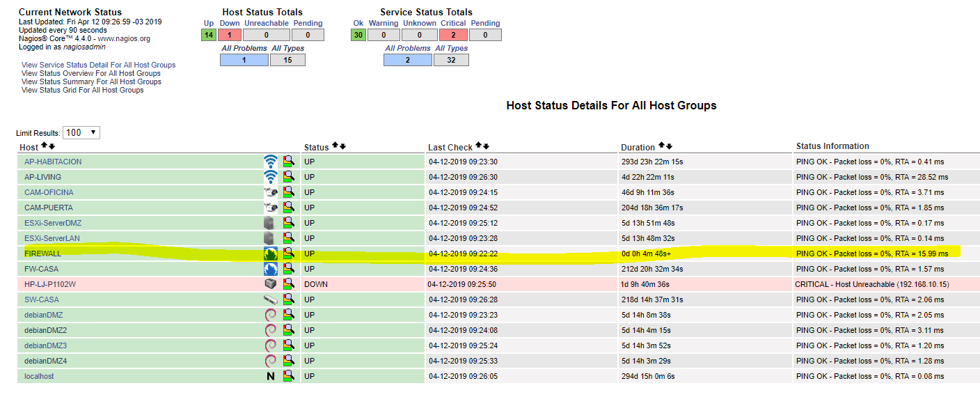Sort by Status descending with down arrow
The image size is (980, 397).
coord(342,146)
